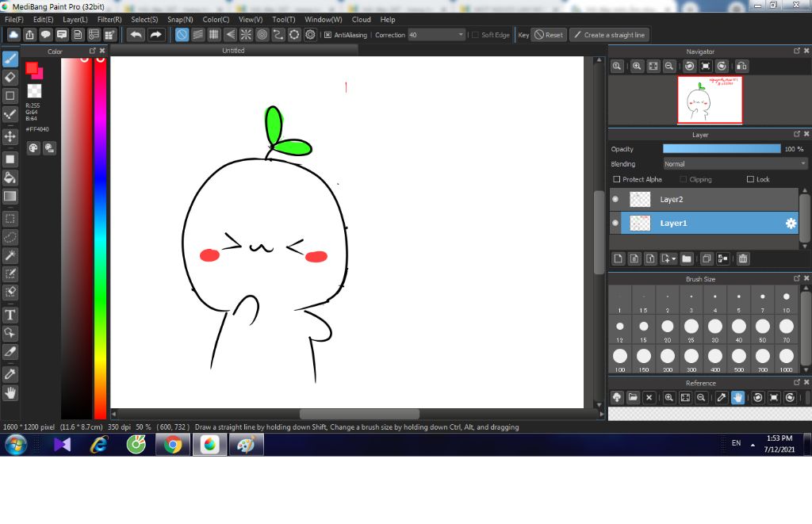The image size is (812, 524).
Task: Select the Select Eraser tool
Action: (10, 292)
